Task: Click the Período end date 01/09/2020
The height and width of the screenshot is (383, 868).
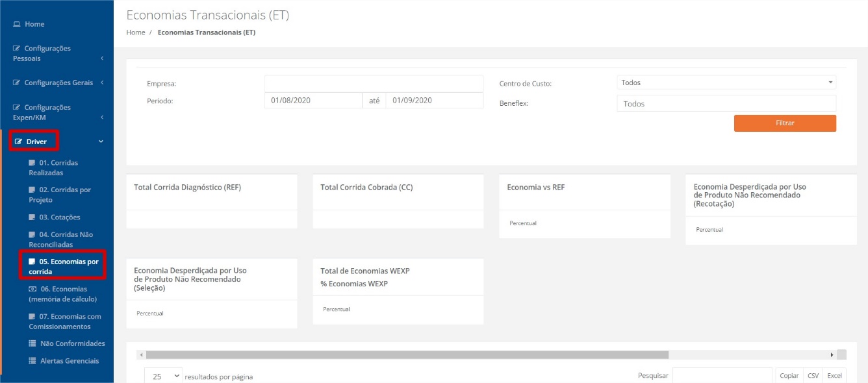Action: point(435,100)
